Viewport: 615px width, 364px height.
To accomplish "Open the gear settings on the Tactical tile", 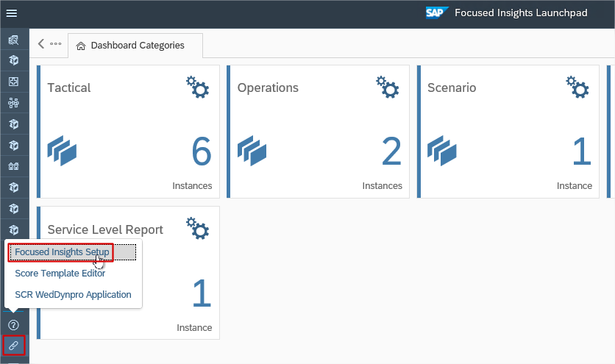I will click(x=197, y=87).
